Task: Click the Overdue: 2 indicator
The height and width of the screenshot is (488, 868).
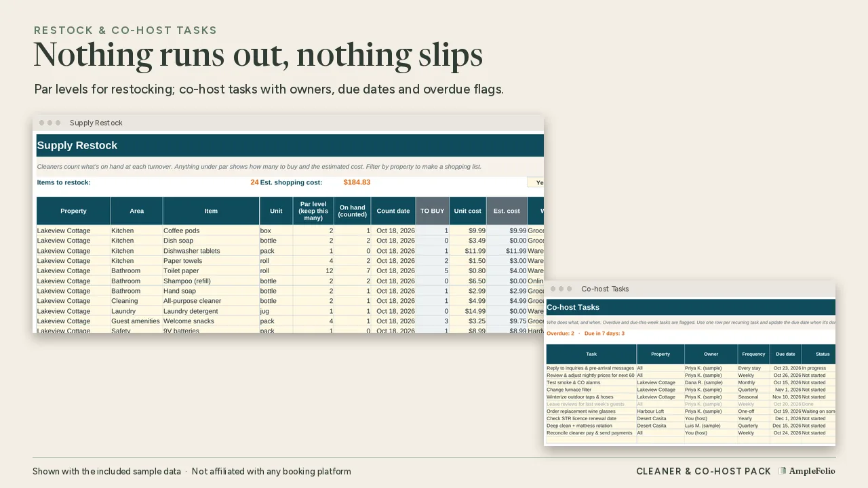Action: coord(560,333)
